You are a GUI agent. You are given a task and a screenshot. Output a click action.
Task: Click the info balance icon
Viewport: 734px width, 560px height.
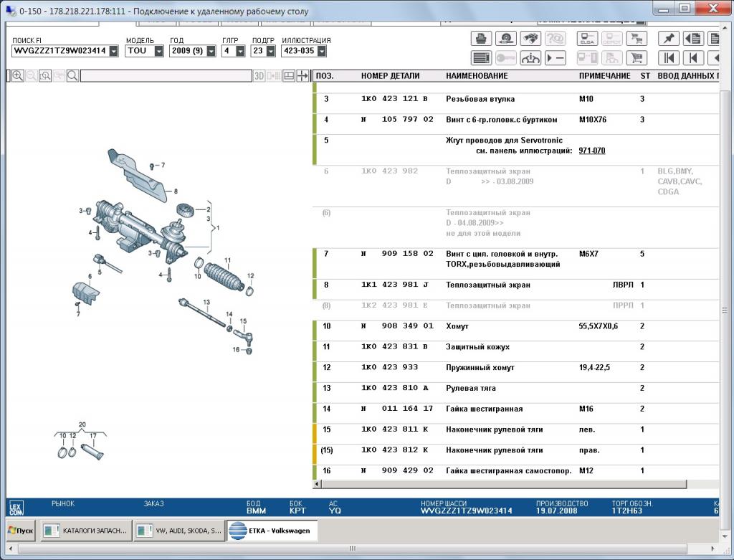pos(530,58)
